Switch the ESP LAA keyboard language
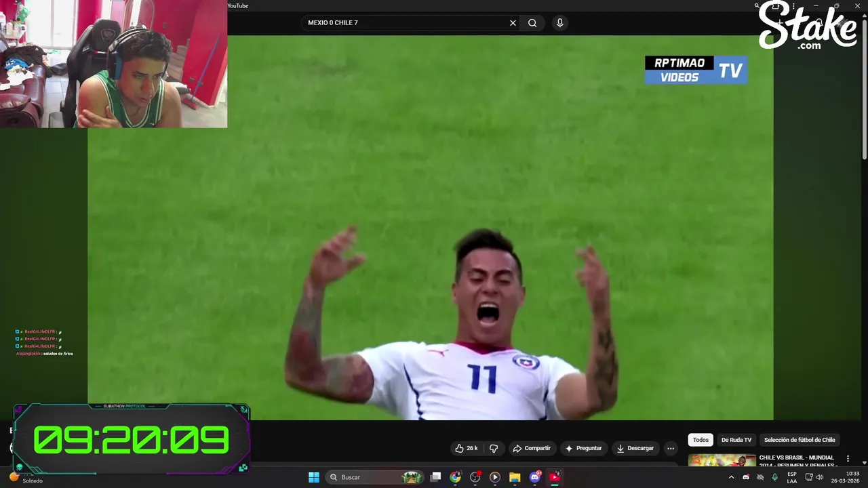 [792, 477]
